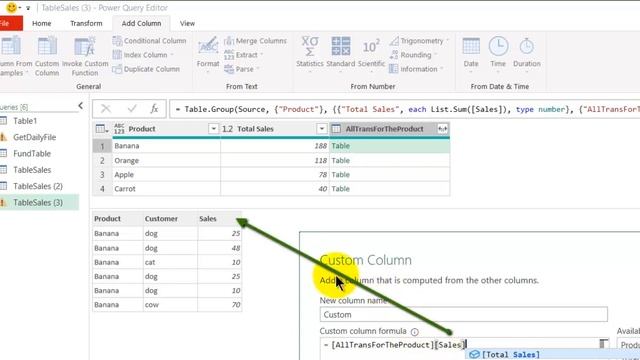Click the formula info icon

(x=415, y=331)
